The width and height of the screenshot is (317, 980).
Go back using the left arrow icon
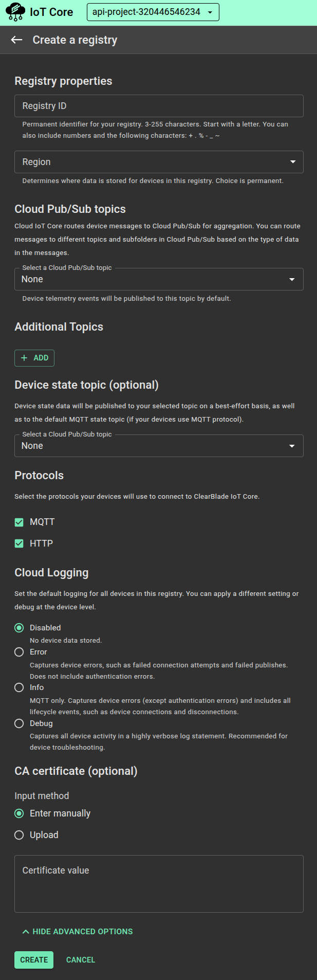tap(17, 40)
